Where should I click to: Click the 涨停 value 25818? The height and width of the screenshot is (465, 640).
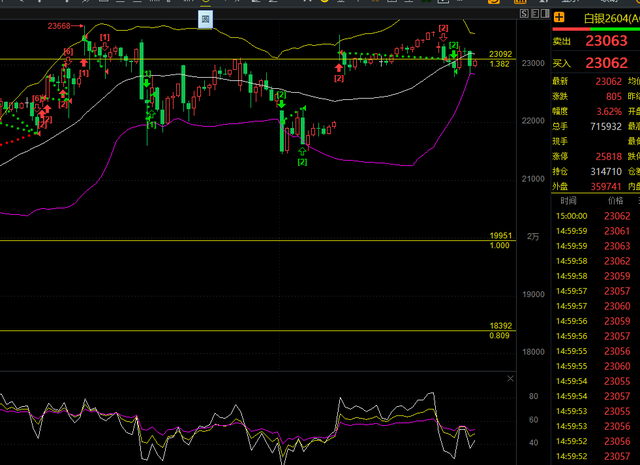[608, 156]
